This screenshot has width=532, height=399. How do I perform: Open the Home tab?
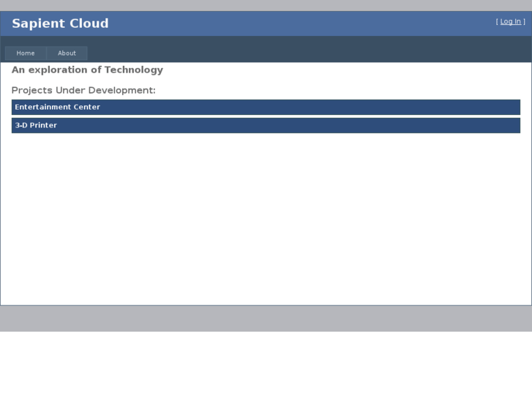tap(26, 53)
